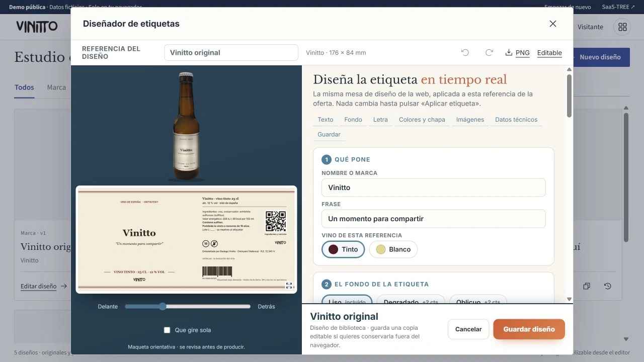This screenshot has height=362, width=644.
Task: Switch to the Marca tab in Estudio
Action: coord(56,87)
